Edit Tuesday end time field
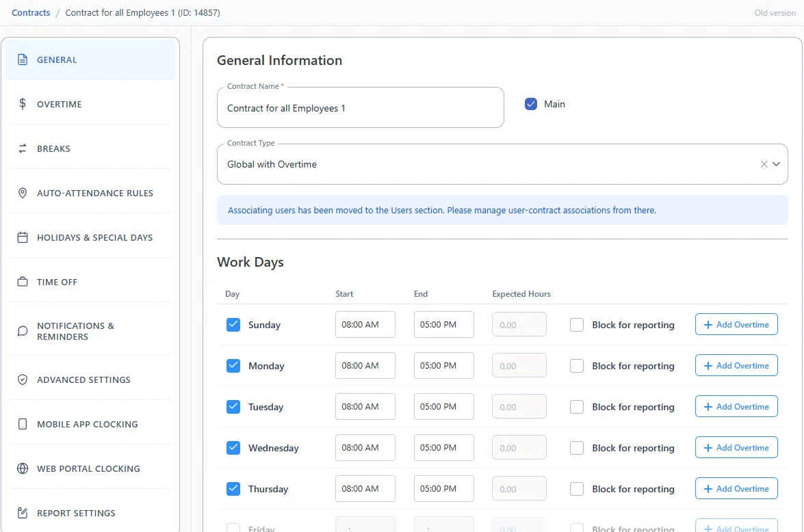 tap(443, 406)
